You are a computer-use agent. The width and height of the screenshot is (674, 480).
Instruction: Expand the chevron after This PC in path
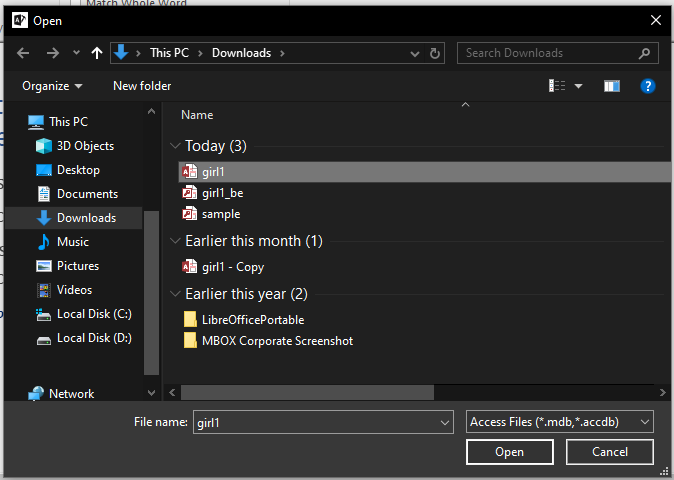click(200, 53)
